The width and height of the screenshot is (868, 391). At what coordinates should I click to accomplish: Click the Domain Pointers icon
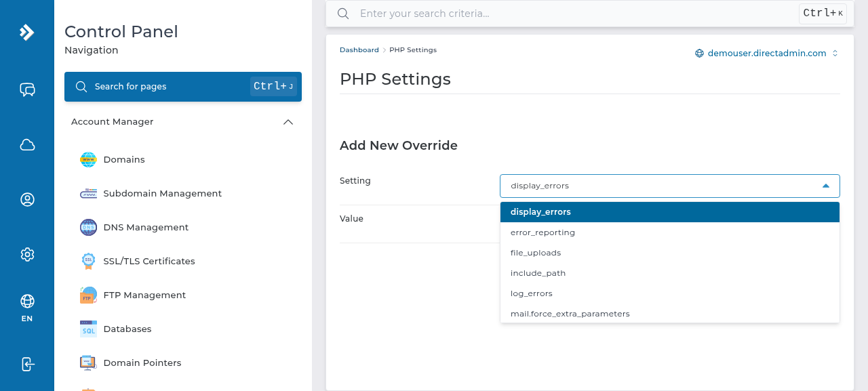pos(88,363)
